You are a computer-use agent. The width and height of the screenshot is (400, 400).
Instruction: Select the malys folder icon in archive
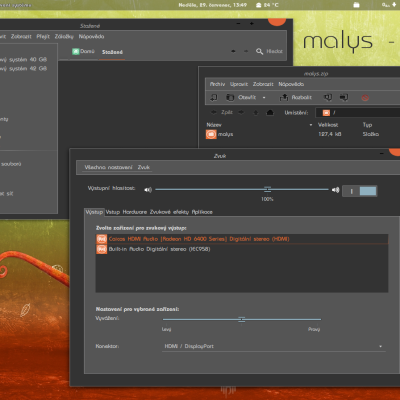211,134
